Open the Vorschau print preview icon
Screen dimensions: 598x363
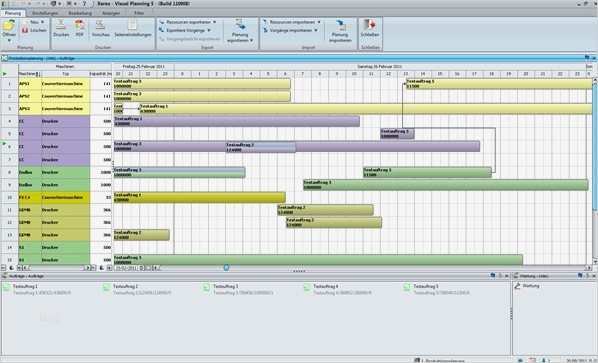(x=100, y=25)
